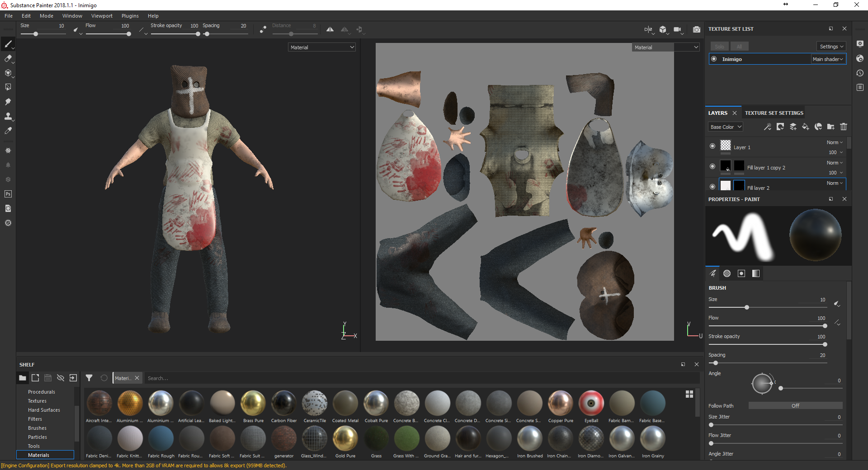The height and width of the screenshot is (470, 868).
Task: Select the Material Picker eyedropper tool
Action: click(8, 131)
